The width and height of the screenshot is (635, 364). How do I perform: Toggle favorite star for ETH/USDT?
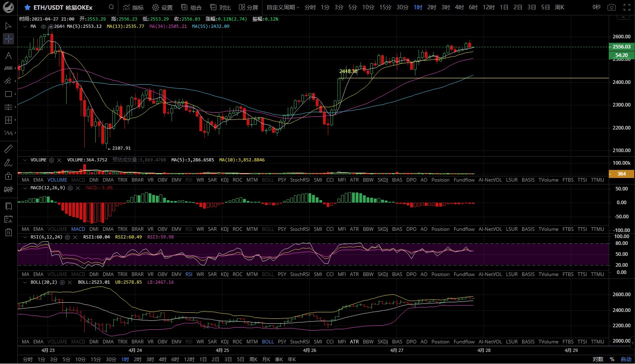coord(27,7)
